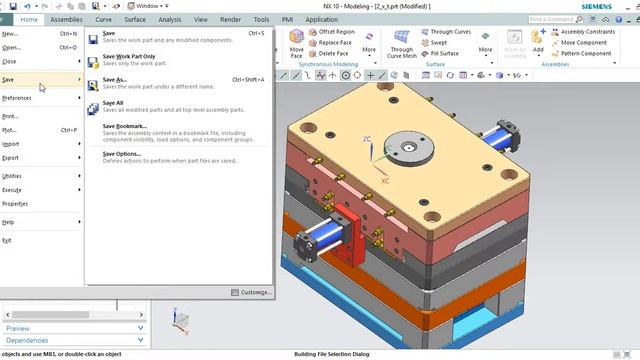Click the Copy icon in the top toolbar
This screenshot has height=360, width=640.
pos(71,6)
